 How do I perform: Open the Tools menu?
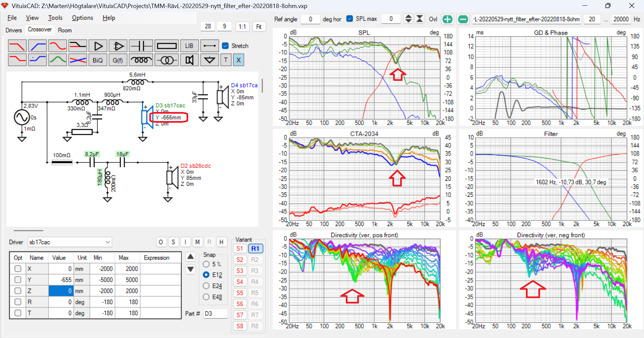pos(55,18)
